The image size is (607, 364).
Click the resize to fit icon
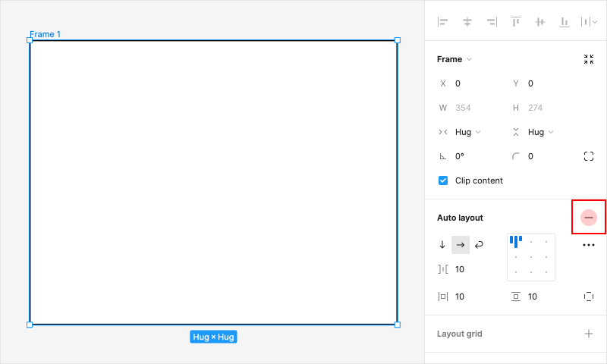[x=589, y=59]
